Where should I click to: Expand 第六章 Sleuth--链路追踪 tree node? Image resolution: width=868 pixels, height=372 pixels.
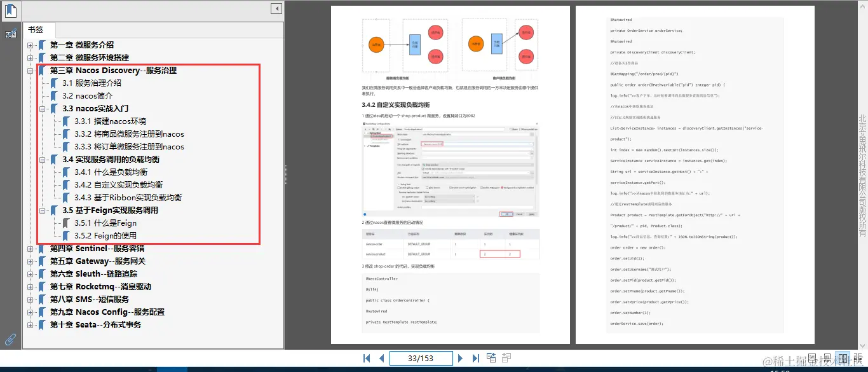pos(31,274)
